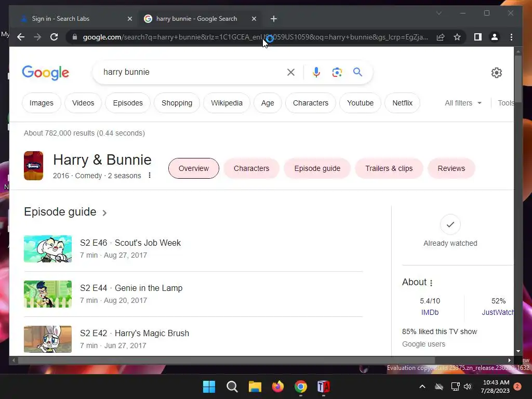Expand the All filters dropdown
This screenshot has height=399, width=532.
[463, 103]
